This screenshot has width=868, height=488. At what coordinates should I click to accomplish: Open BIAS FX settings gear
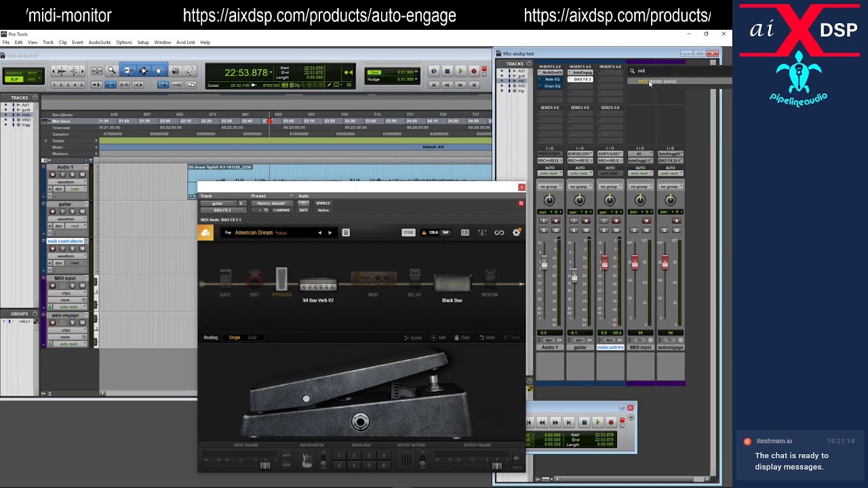pyautogui.click(x=517, y=232)
